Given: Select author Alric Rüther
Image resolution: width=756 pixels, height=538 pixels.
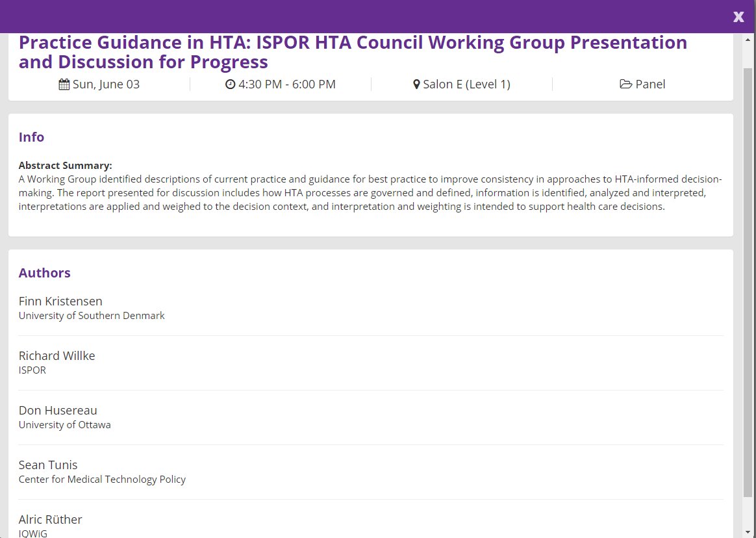Looking at the screenshot, I should pyautogui.click(x=50, y=519).
